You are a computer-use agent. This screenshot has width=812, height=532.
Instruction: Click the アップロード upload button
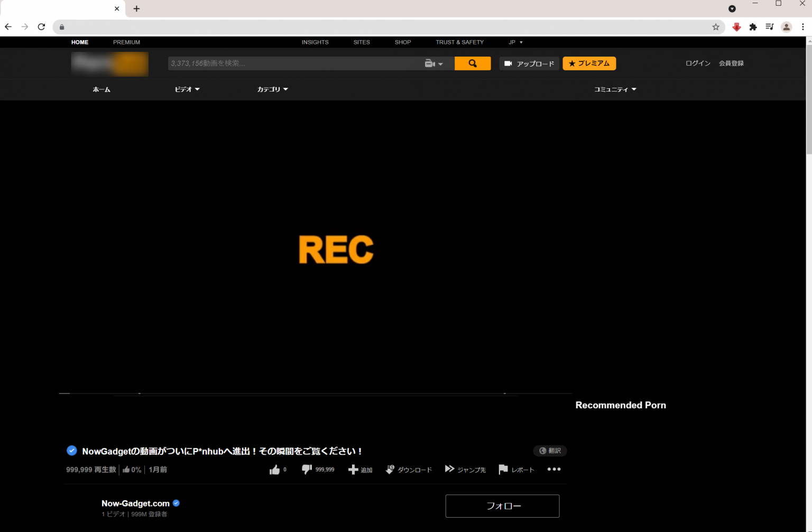(x=529, y=63)
